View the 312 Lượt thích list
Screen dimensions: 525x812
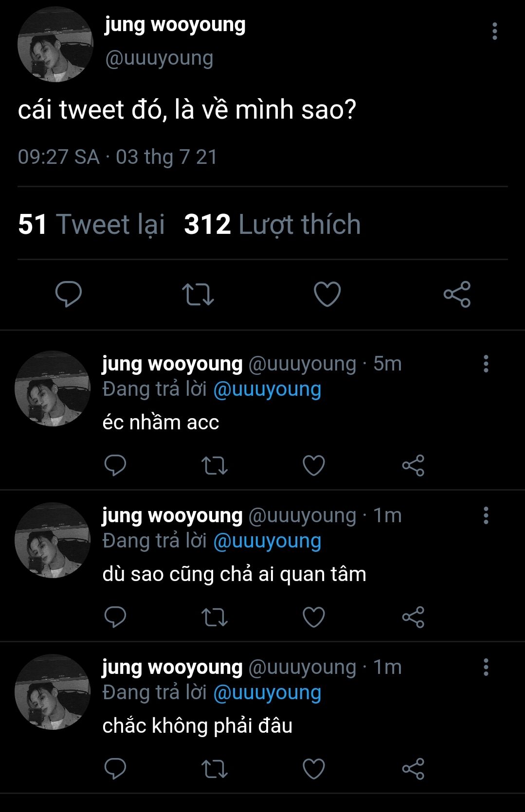tap(272, 224)
